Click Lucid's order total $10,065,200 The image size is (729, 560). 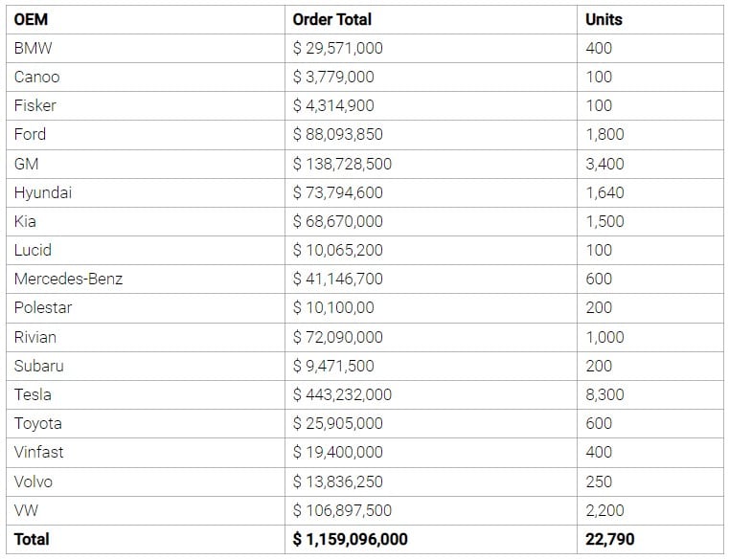click(x=337, y=250)
